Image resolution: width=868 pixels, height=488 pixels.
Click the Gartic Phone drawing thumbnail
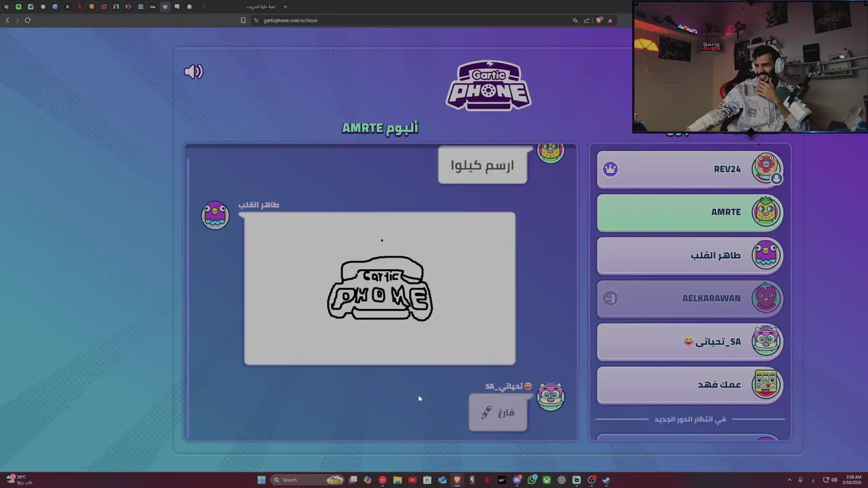pos(380,289)
